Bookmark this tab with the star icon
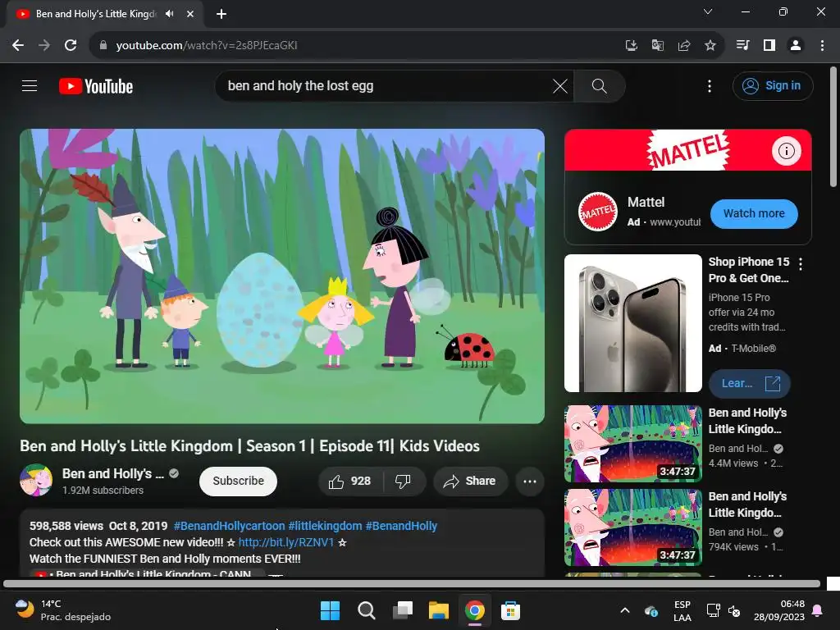The height and width of the screenshot is (630, 840). [x=710, y=46]
